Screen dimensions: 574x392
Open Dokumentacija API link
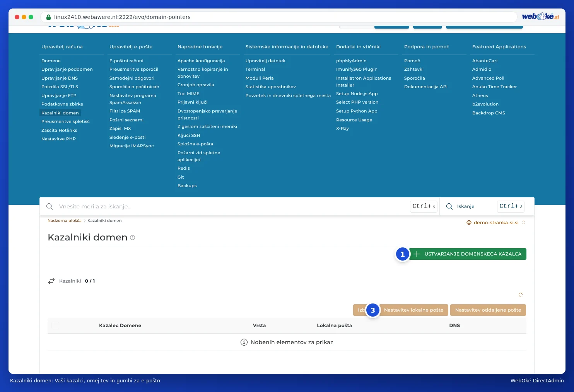pyautogui.click(x=426, y=87)
